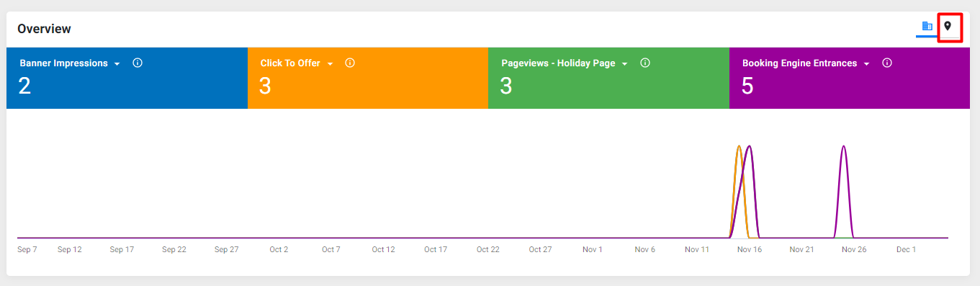Viewport: 980px width, 286px height.
Task: Open info tooltip for Click To Offer
Action: 350,63
